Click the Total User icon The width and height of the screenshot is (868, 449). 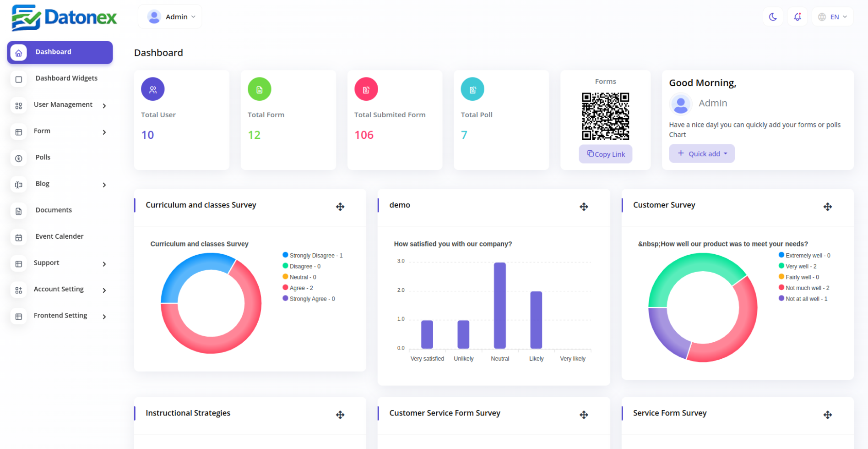[x=153, y=89]
